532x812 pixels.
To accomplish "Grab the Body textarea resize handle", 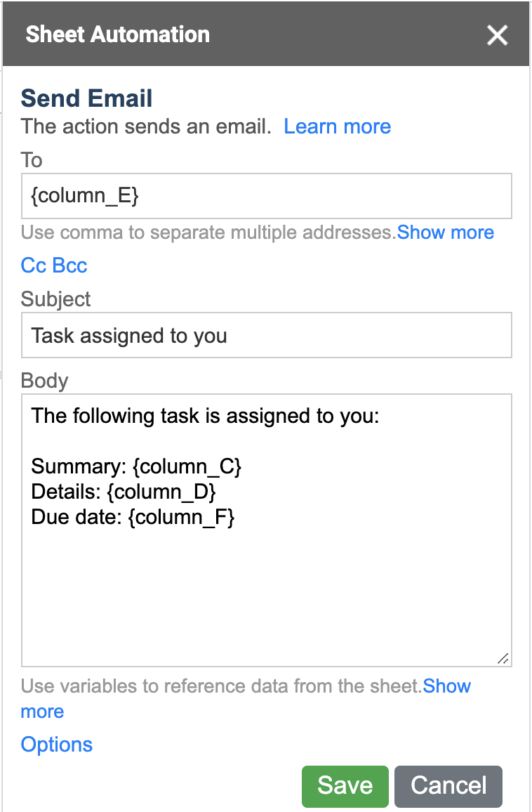I will coord(503,658).
